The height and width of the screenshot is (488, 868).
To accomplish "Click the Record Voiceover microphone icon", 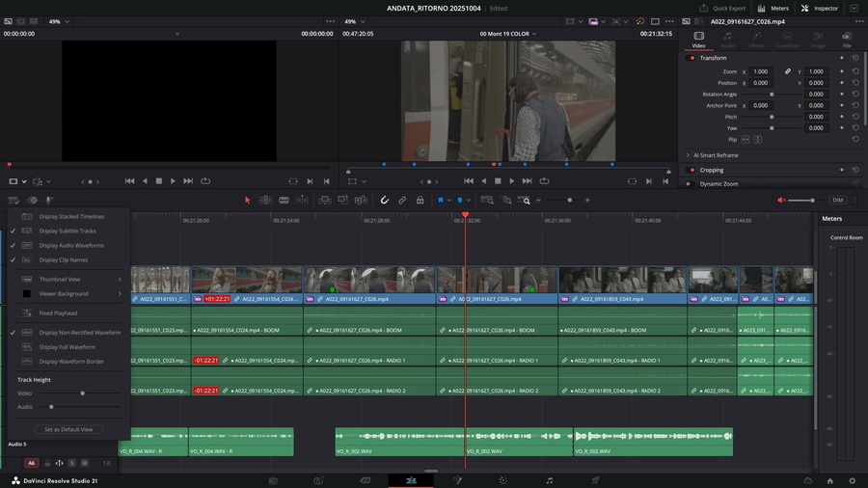I will coord(49,201).
